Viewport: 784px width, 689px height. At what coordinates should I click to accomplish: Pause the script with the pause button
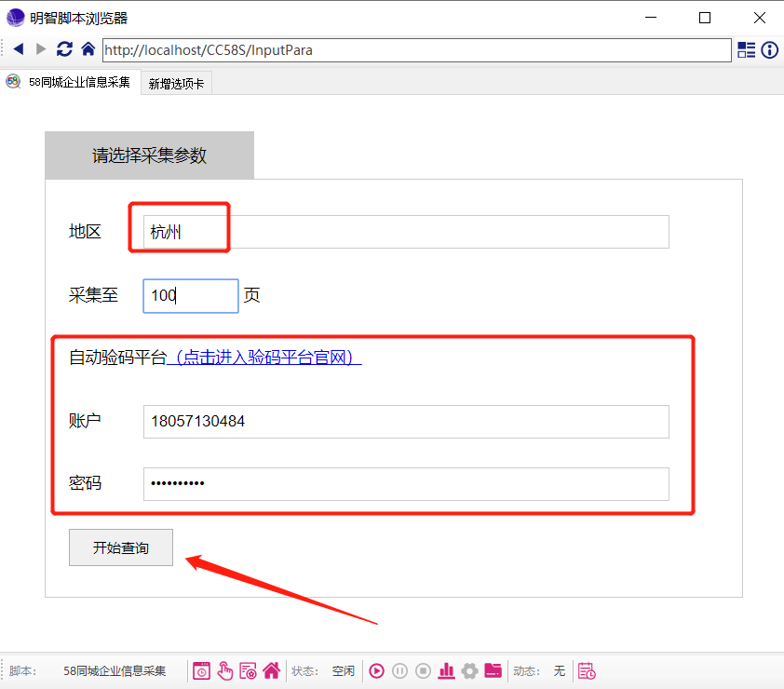(x=400, y=671)
